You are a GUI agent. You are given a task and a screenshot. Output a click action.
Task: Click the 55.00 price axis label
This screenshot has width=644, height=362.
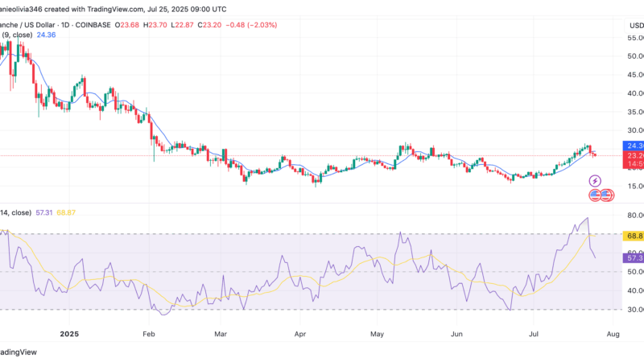(635, 38)
